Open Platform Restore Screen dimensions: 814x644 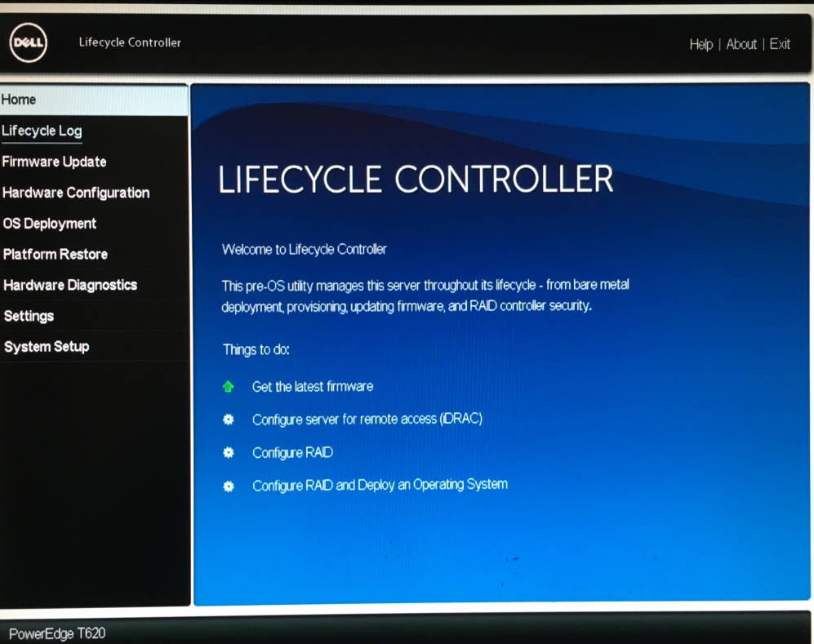tap(56, 254)
